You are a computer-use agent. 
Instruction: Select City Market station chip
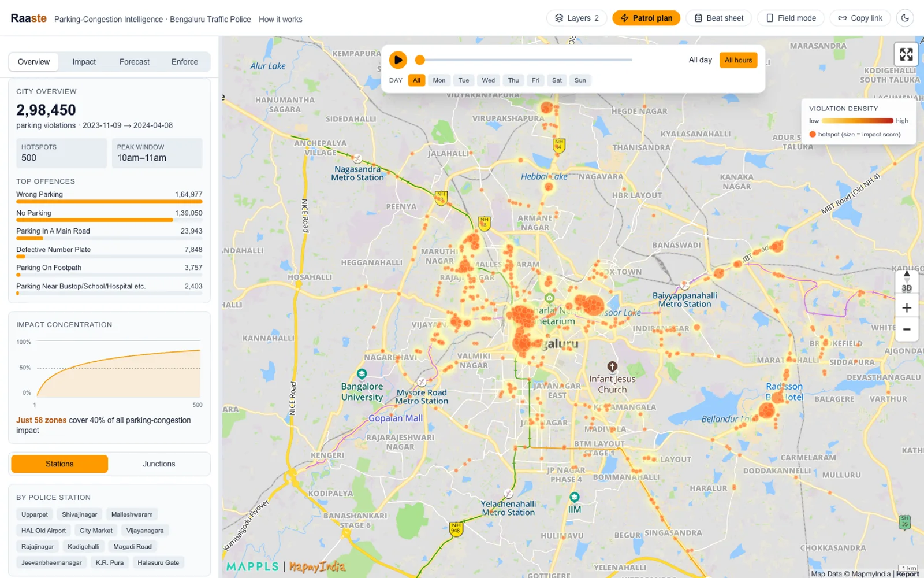pyautogui.click(x=96, y=531)
